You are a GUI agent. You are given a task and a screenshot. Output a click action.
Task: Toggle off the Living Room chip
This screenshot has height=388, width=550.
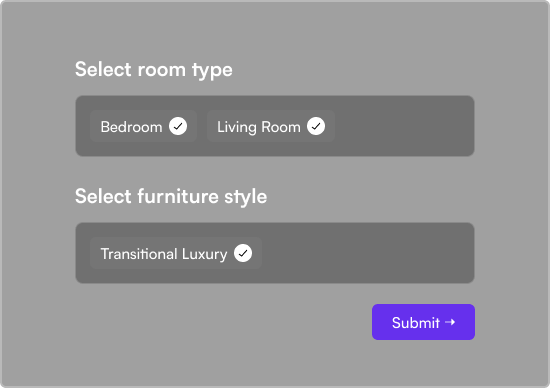click(x=270, y=126)
